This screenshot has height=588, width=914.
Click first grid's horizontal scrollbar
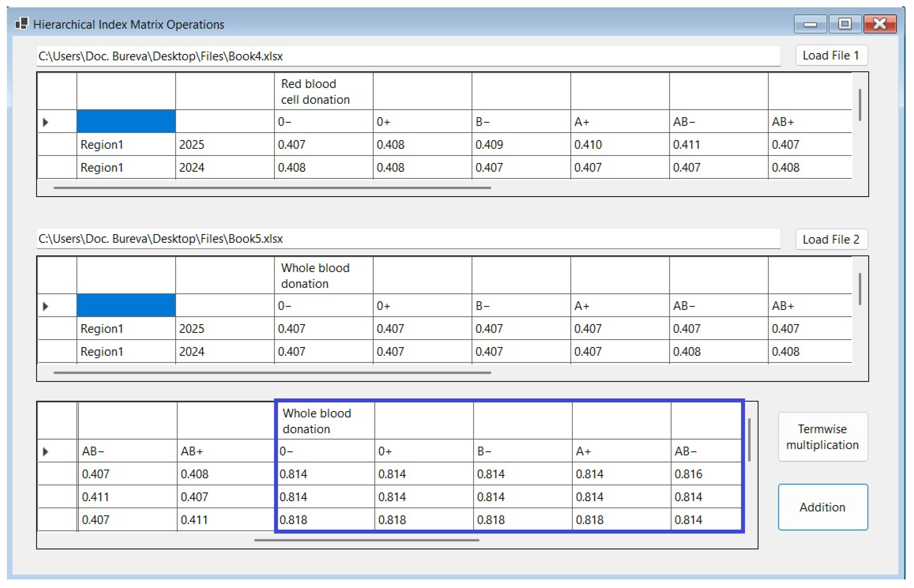coord(272,188)
